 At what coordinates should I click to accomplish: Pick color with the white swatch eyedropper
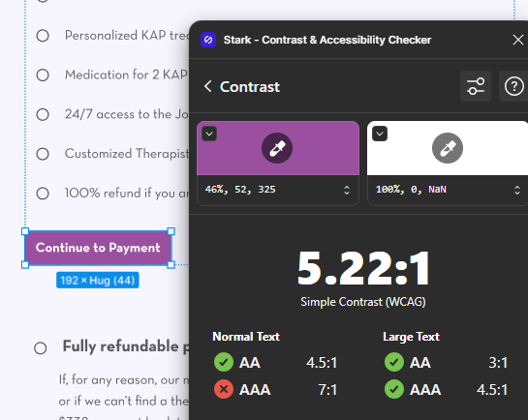[448, 148]
